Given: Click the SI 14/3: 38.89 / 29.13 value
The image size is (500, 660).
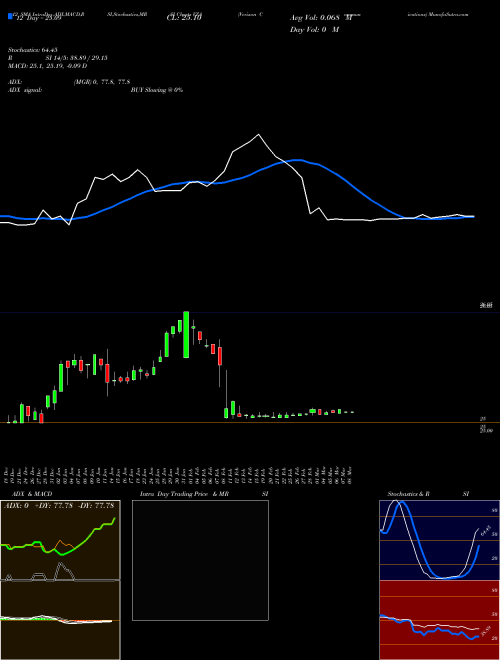Looking at the screenshot, I should click(x=77, y=58).
